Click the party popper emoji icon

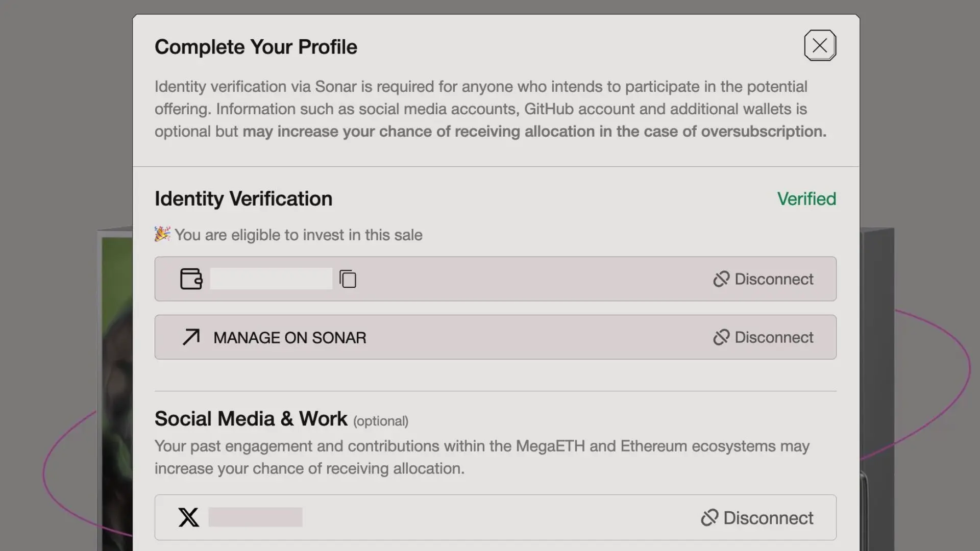coord(162,234)
